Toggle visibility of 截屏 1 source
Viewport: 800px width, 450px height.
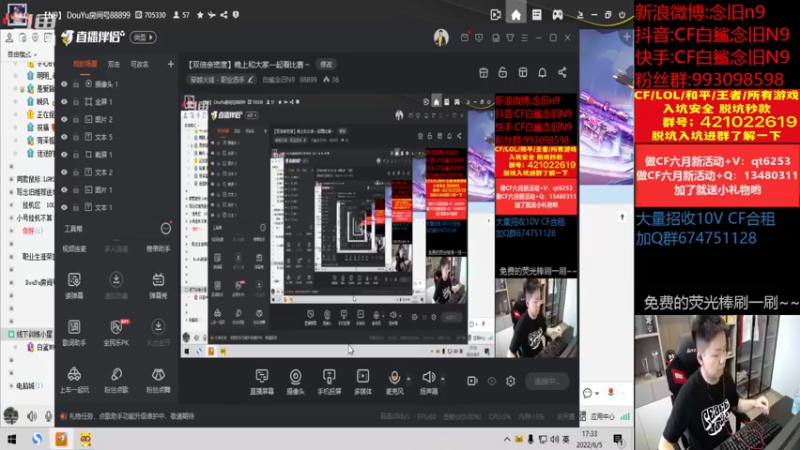[64, 155]
